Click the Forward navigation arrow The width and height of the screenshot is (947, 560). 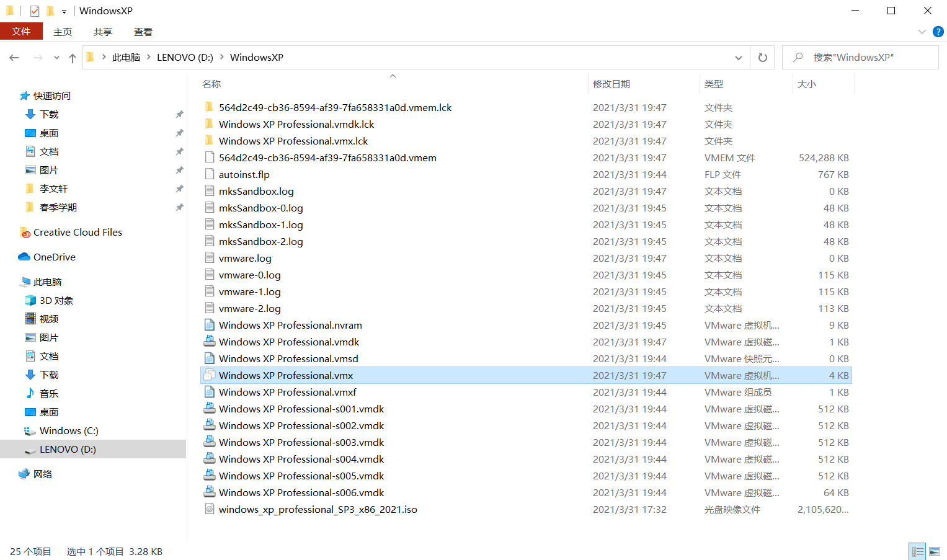pos(38,58)
